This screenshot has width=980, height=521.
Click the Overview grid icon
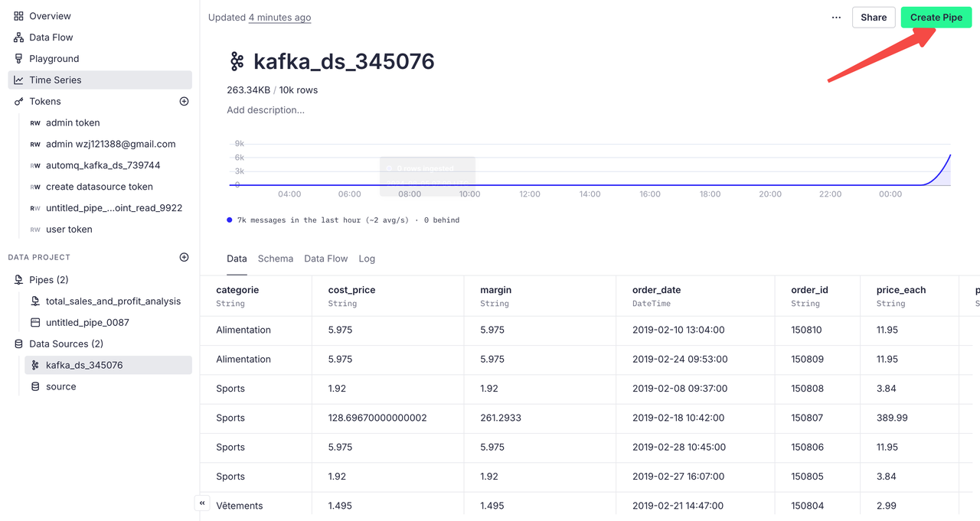[19, 16]
